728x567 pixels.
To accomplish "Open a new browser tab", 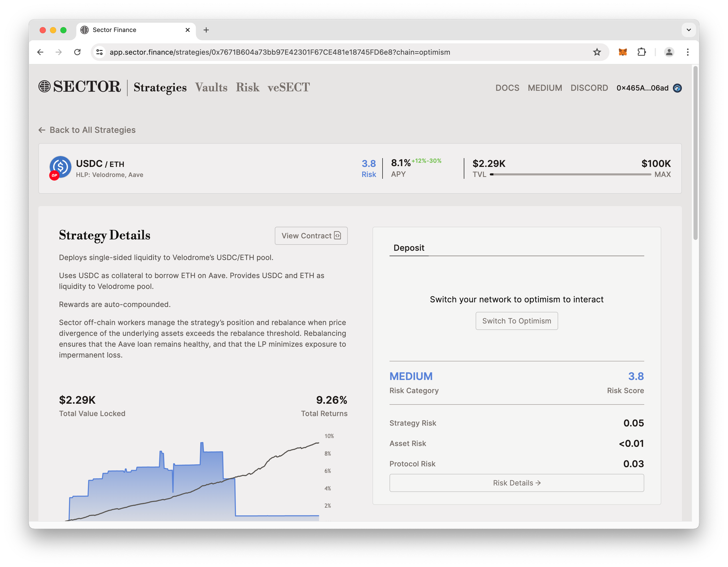I will tap(206, 30).
